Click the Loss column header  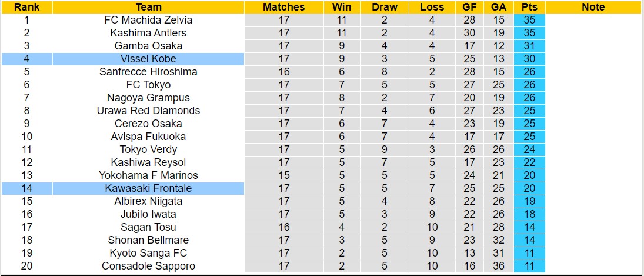point(432,7)
